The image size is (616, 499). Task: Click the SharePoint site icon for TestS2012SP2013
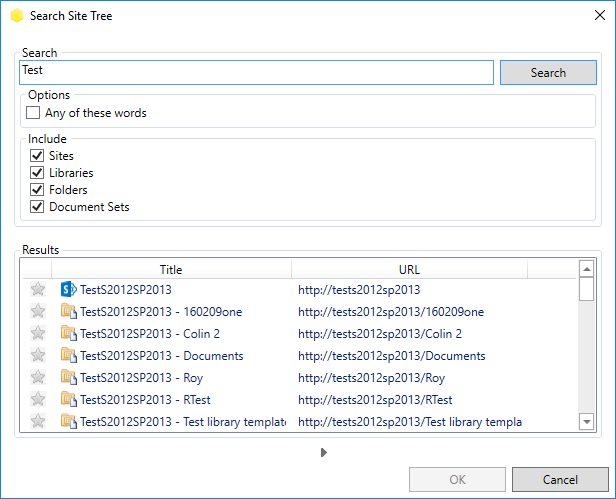69,289
